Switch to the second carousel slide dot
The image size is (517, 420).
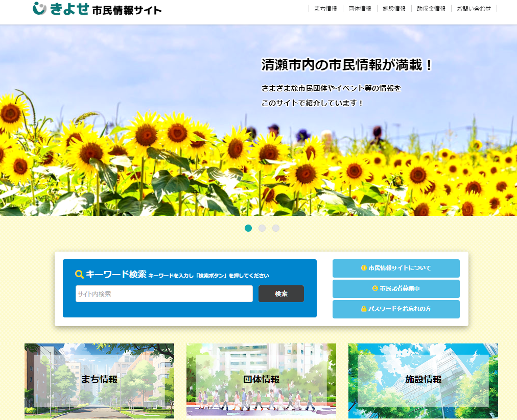pyautogui.click(x=262, y=228)
